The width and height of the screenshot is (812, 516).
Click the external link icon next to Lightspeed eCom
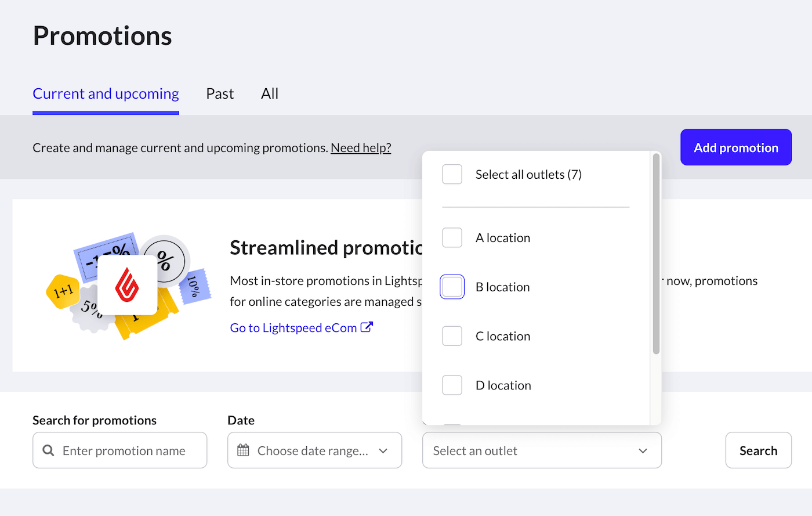(367, 327)
